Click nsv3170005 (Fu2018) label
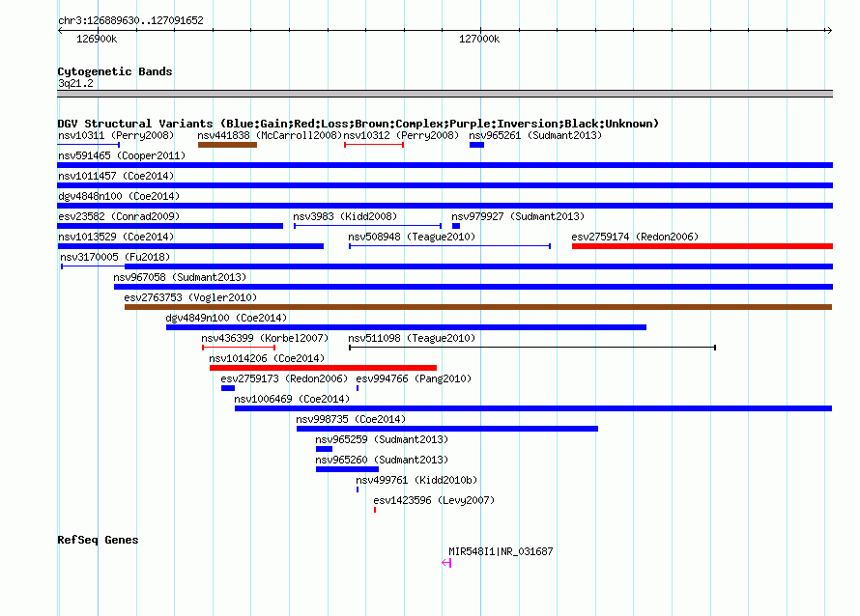Screen dimensions: 860x616 point(115,257)
